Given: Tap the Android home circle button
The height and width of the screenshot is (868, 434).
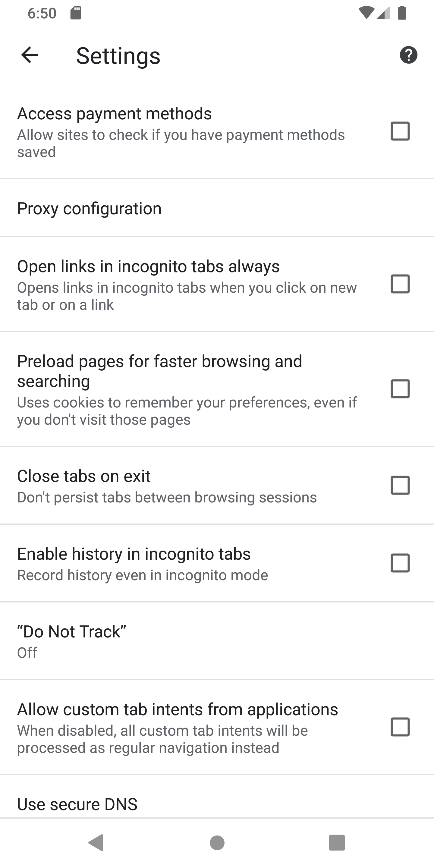Looking at the screenshot, I should tap(217, 843).
